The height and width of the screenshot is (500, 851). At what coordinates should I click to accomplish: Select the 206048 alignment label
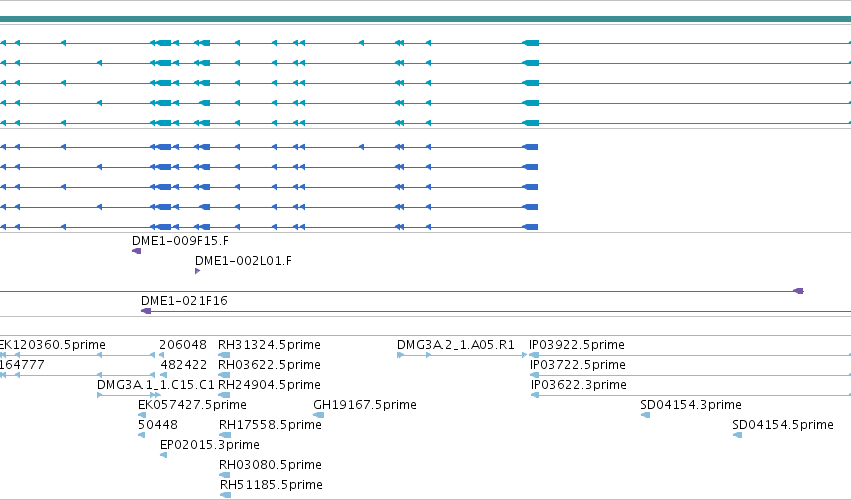(x=183, y=345)
